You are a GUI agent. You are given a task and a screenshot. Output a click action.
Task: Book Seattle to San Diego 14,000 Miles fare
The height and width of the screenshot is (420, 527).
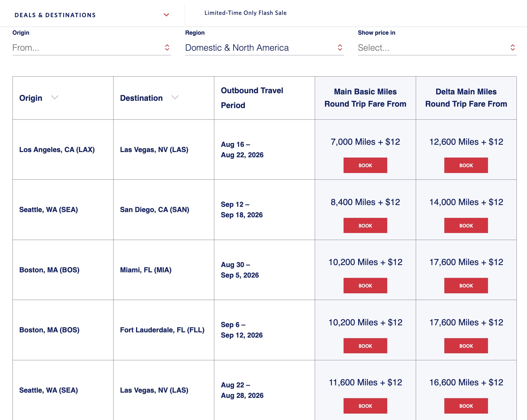tap(466, 225)
